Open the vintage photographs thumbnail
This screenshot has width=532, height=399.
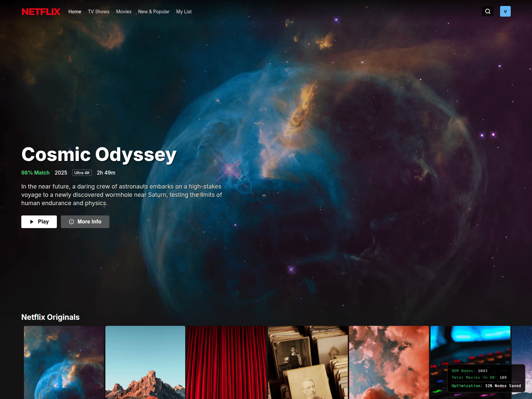tap(308, 362)
